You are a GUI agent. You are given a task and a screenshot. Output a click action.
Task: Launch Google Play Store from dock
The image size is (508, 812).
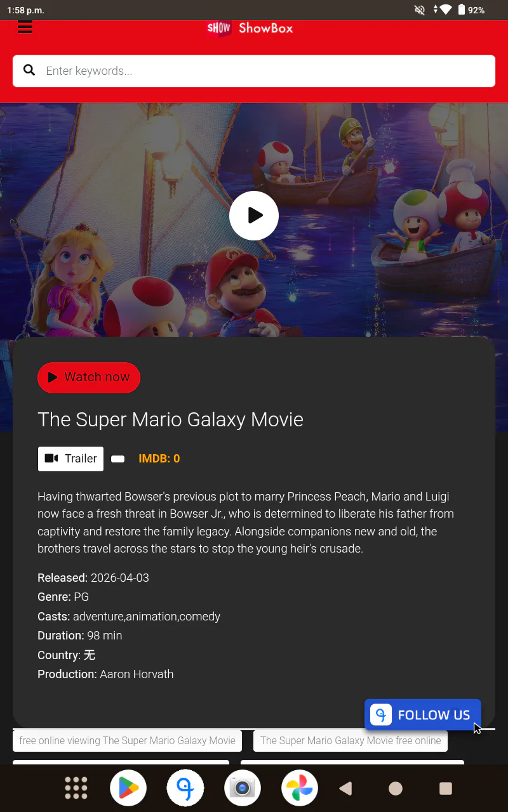point(128,788)
